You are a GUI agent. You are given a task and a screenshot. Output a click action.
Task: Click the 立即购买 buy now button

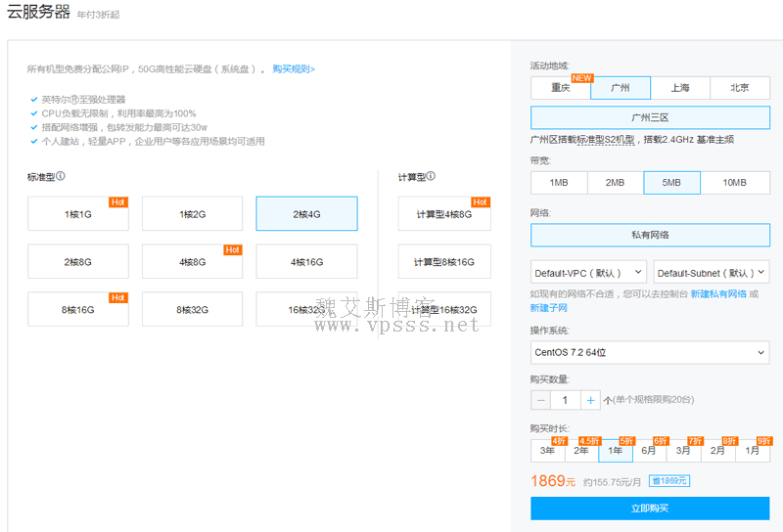pyautogui.click(x=650, y=509)
